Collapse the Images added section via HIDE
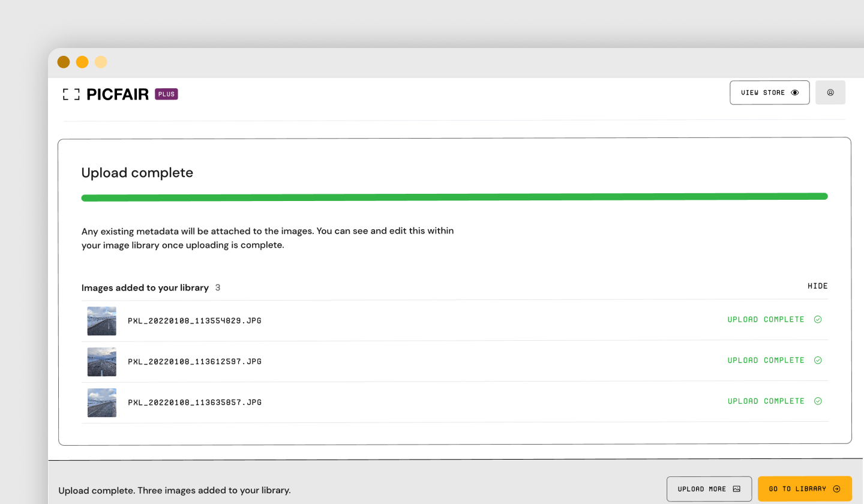 click(817, 286)
